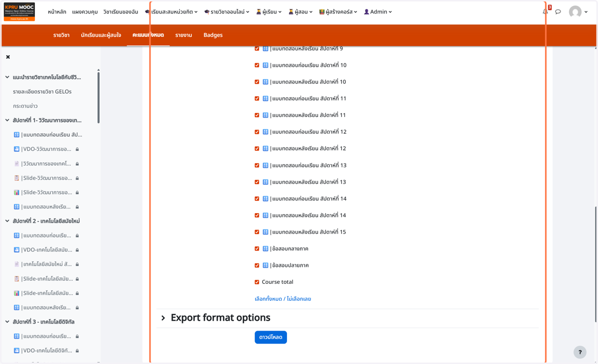This screenshot has width=598, height=364.
Task: Open ผู้สร้างคอร์ส dropdown menu
Action: 338,12
